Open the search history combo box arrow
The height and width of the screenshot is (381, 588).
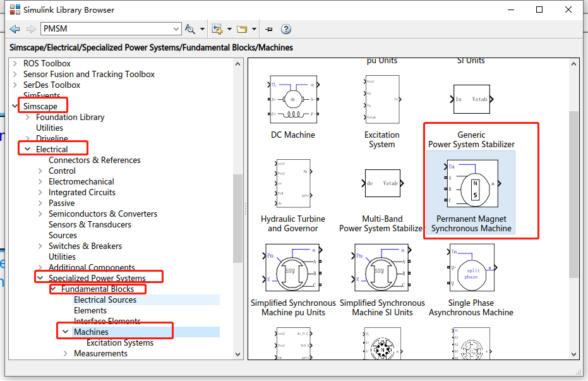point(176,29)
